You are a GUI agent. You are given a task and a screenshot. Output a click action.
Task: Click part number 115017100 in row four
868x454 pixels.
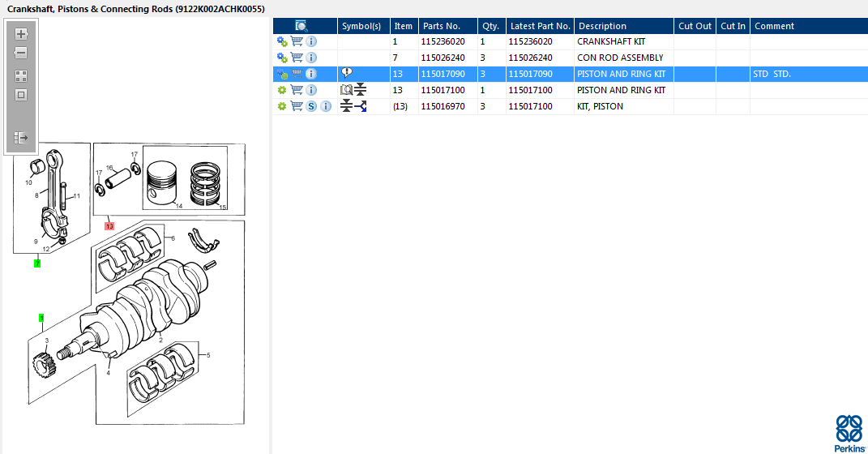[x=443, y=90]
